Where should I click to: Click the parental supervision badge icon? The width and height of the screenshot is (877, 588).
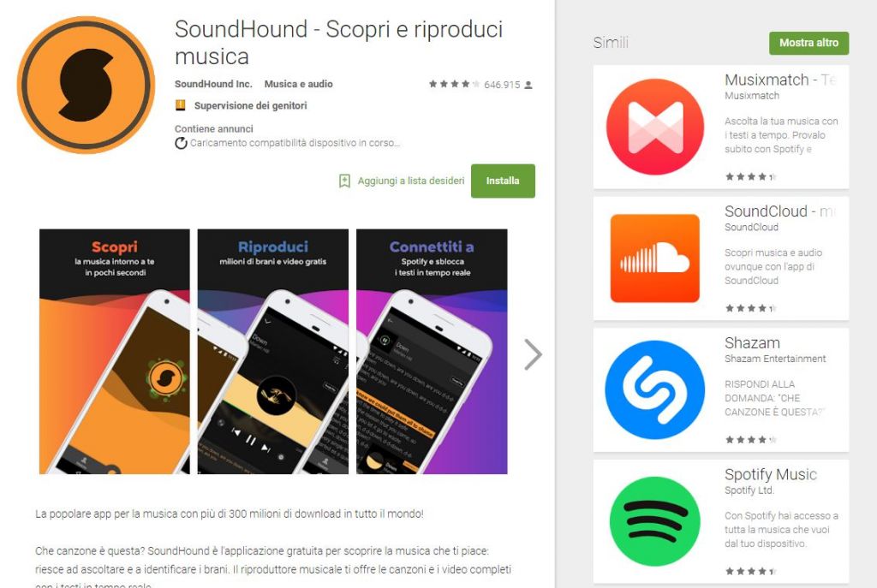(180, 105)
